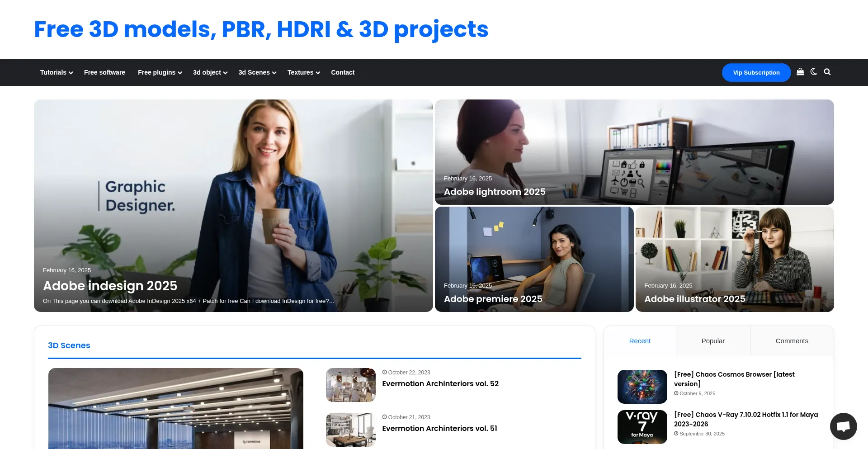Viewport: 868px width, 449px height.
Task: Open the chat bubble widget
Action: (x=843, y=426)
